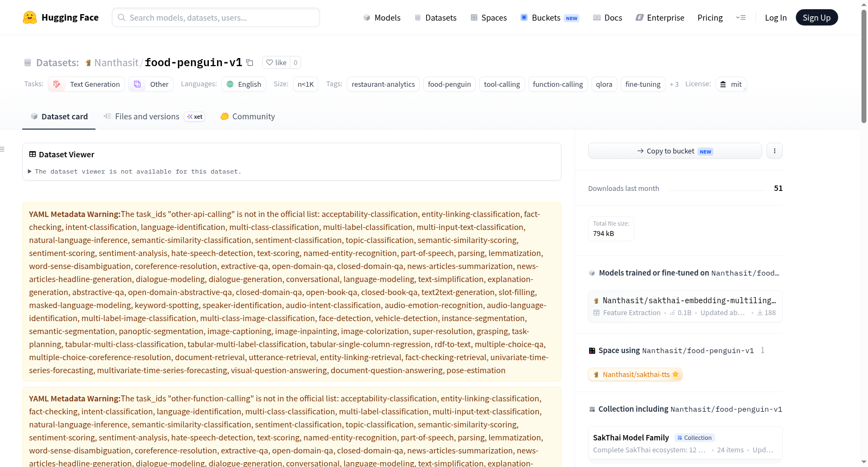Click the license icon beside mit
Screen dimensions: 868x467
coord(723,84)
